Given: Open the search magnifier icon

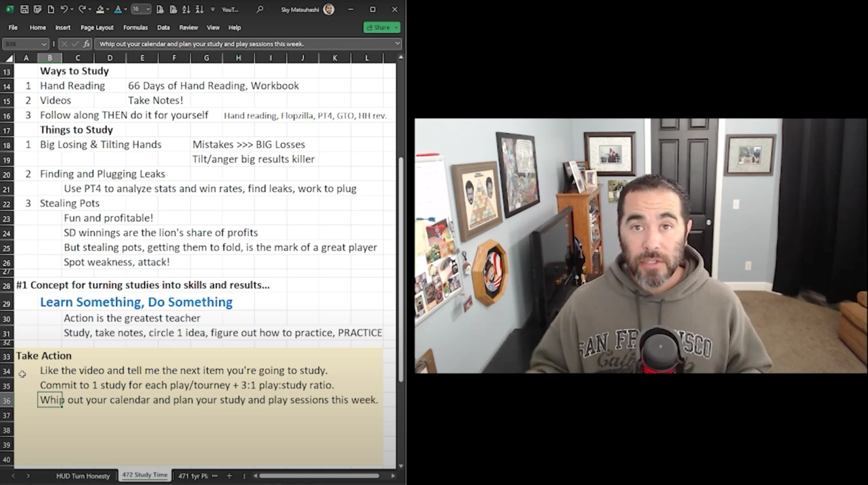Looking at the screenshot, I should pyautogui.click(x=259, y=9).
